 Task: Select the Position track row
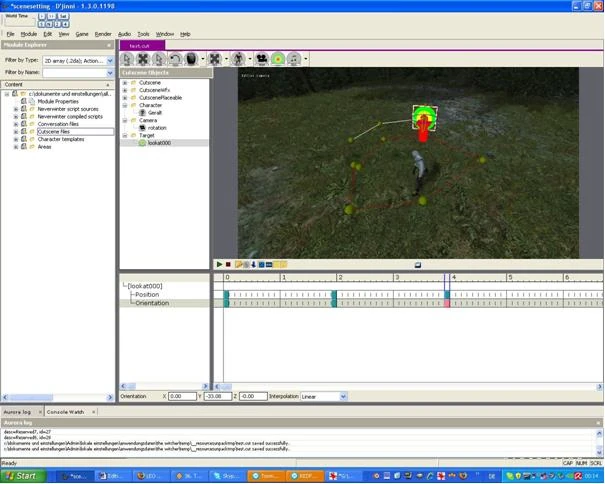pyautogui.click(x=147, y=294)
